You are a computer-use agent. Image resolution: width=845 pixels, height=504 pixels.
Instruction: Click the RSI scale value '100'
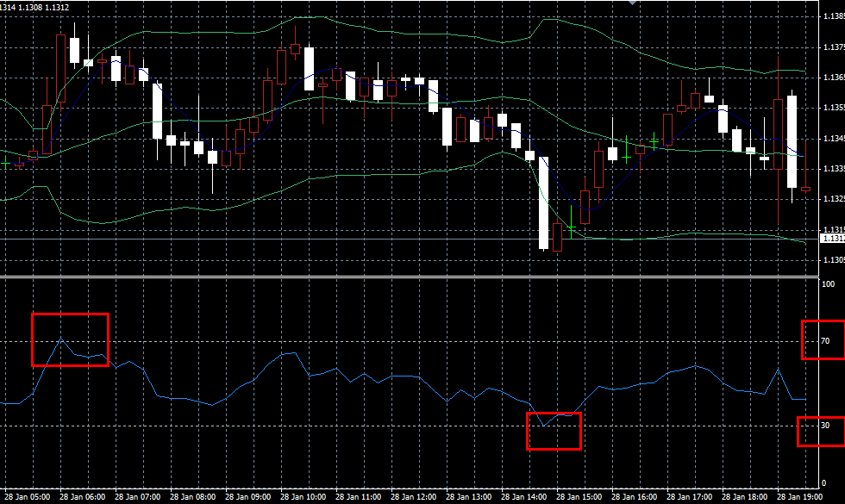point(828,284)
